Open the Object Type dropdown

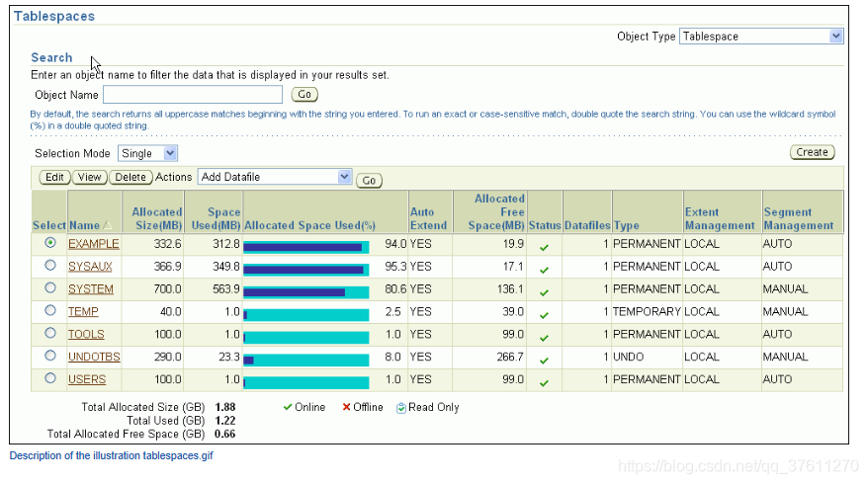click(760, 37)
